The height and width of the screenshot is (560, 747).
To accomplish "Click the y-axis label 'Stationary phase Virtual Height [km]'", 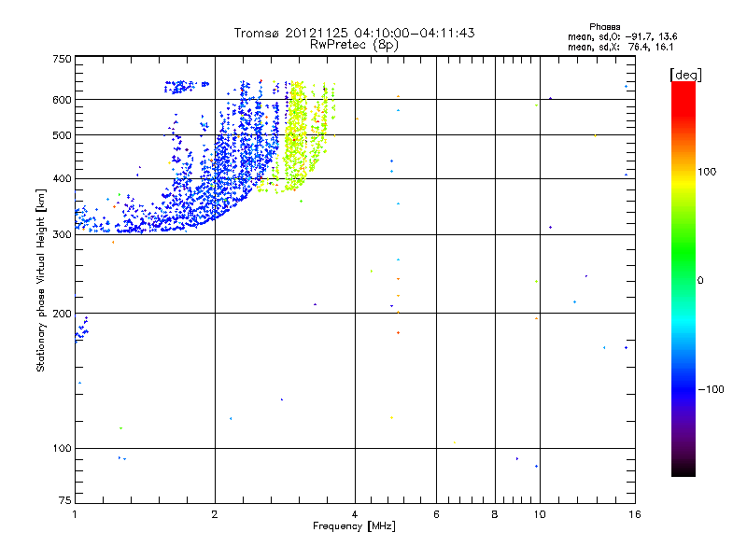I will coord(40,280).
